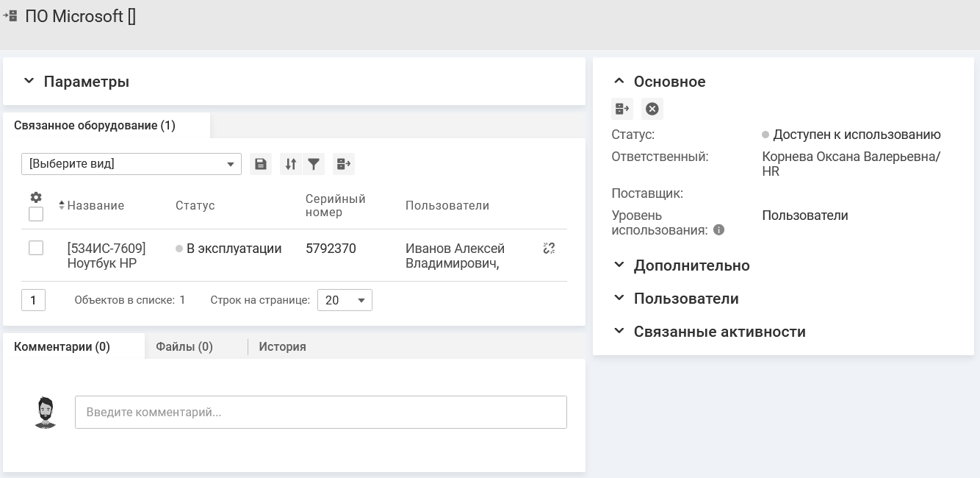Screen dimensions: 980x478
Task: Toggle the select-all checkbox in table header
Action: [x=35, y=214]
